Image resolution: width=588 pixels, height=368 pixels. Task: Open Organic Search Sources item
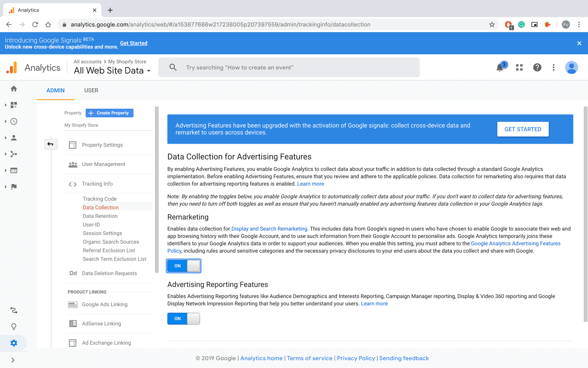coord(111,242)
